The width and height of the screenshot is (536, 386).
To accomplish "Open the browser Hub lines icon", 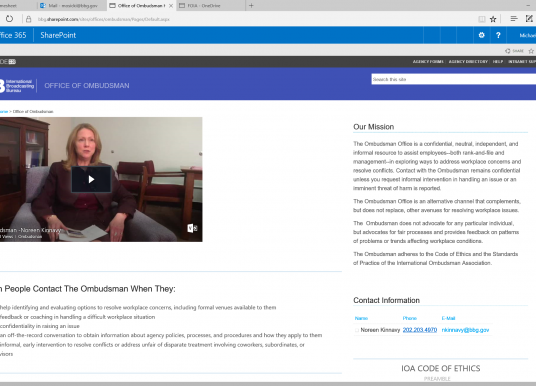I will pos(514,19).
